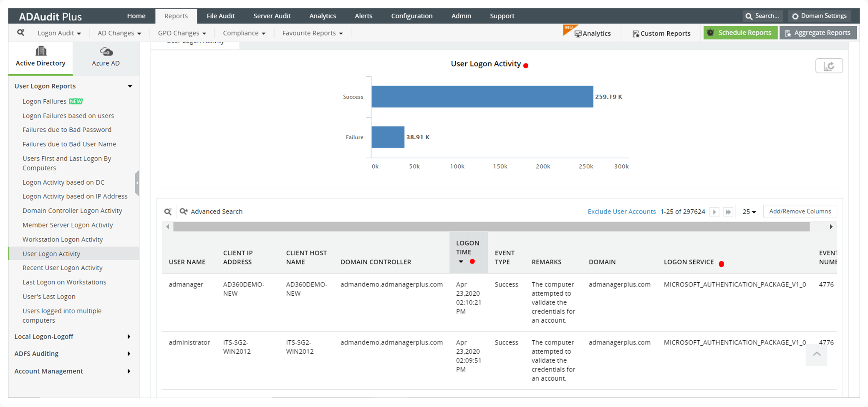This screenshot has height=407, width=868.
Task: Click the Azure AD cloud icon
Action: 106,51
